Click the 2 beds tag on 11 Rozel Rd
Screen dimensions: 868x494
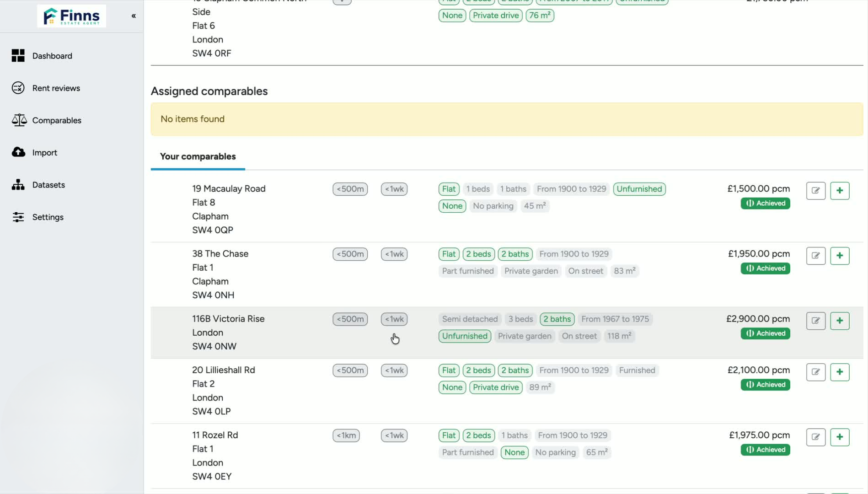coord(478,435)
